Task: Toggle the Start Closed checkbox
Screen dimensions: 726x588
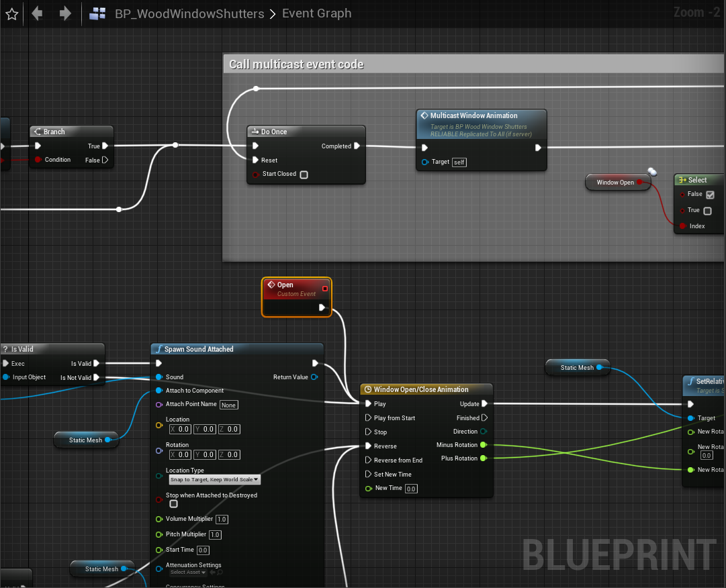Action: 304,175
